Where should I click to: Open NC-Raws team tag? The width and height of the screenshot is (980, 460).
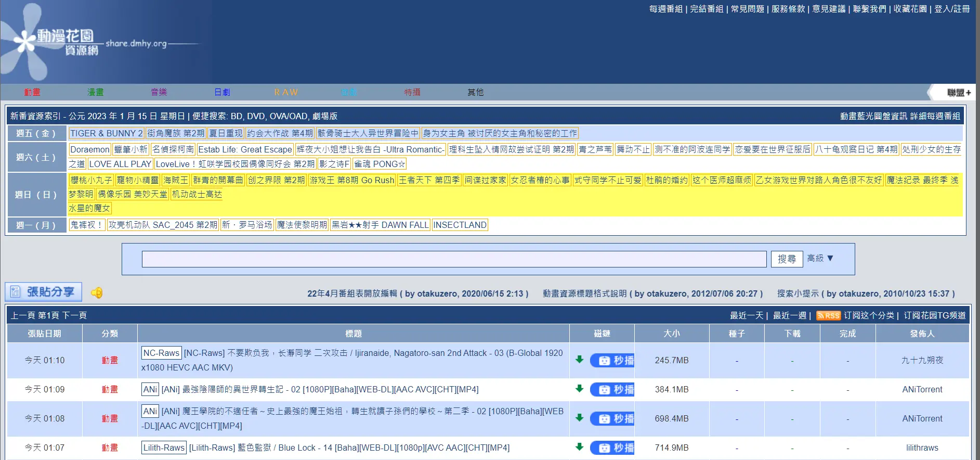point(161,353)
